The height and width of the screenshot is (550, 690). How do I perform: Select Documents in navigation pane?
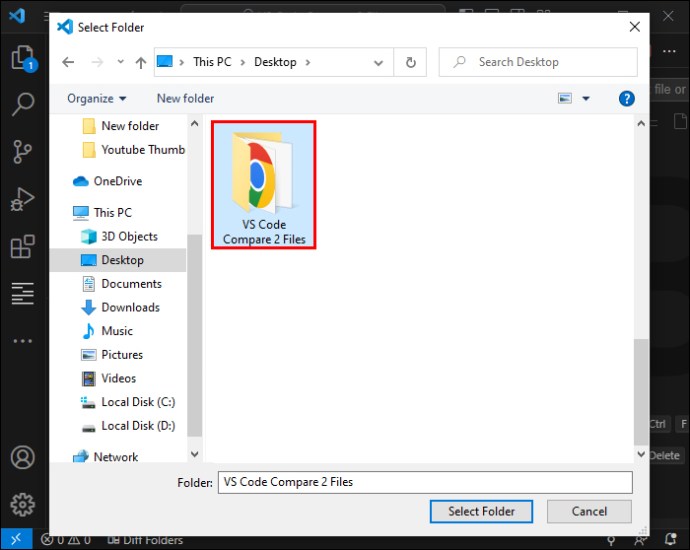pos(121,284)
